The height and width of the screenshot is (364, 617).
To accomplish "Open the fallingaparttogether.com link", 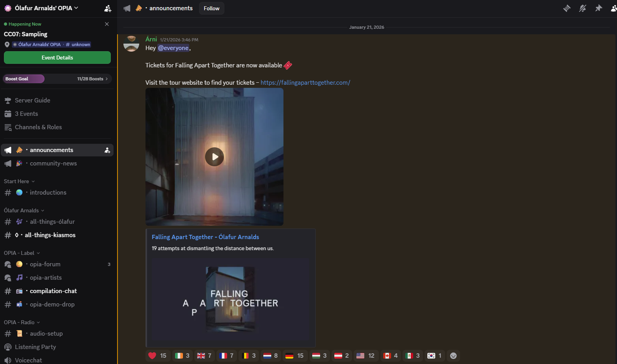I will coord(305,83).
